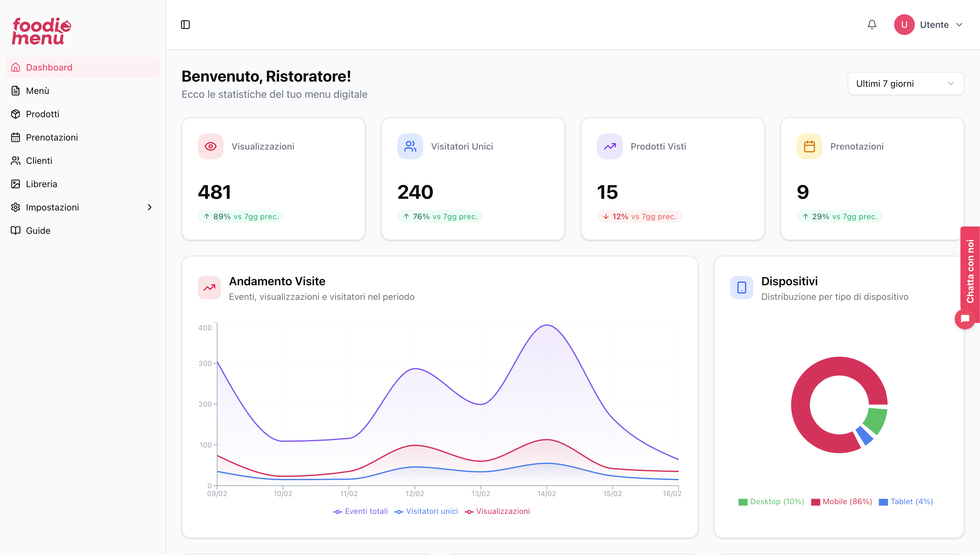Image resolution: width=980 pixels, height=555 pixels.
Task: Toggle Visitatori unici series in legend
Action: (x=426, y=512)
